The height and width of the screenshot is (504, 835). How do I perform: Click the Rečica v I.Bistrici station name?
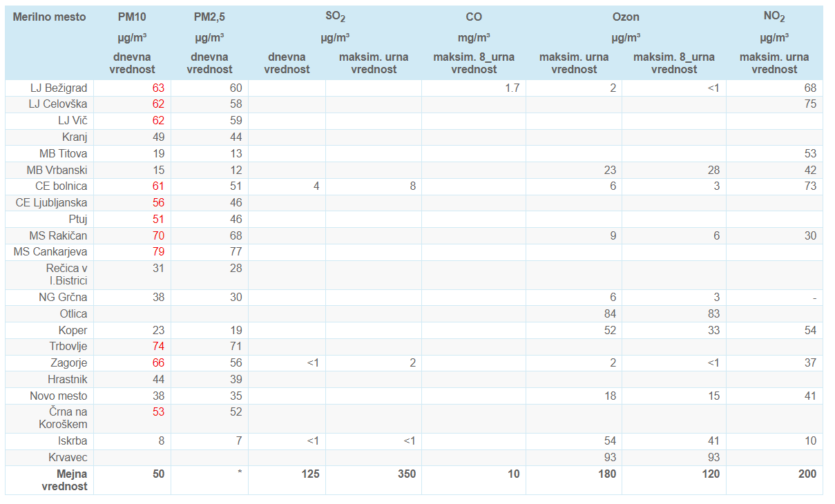click(66, 274)
